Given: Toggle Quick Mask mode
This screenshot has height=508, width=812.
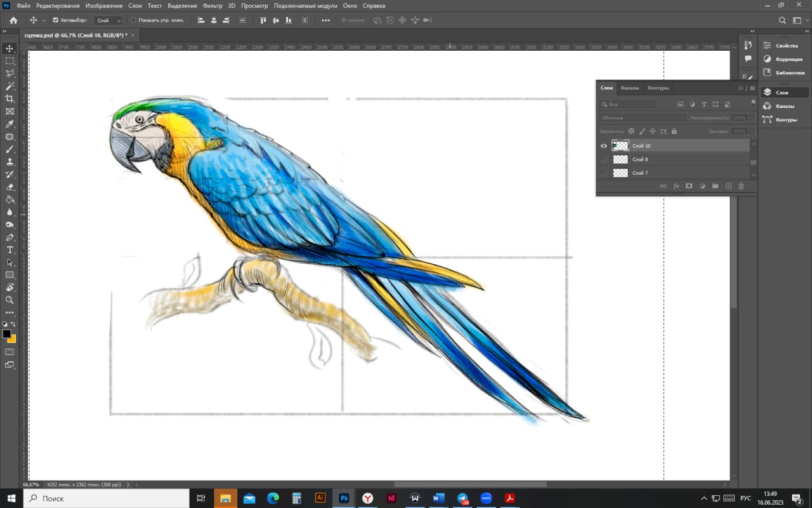Looking at the screenshot, I should pos(10,352).
